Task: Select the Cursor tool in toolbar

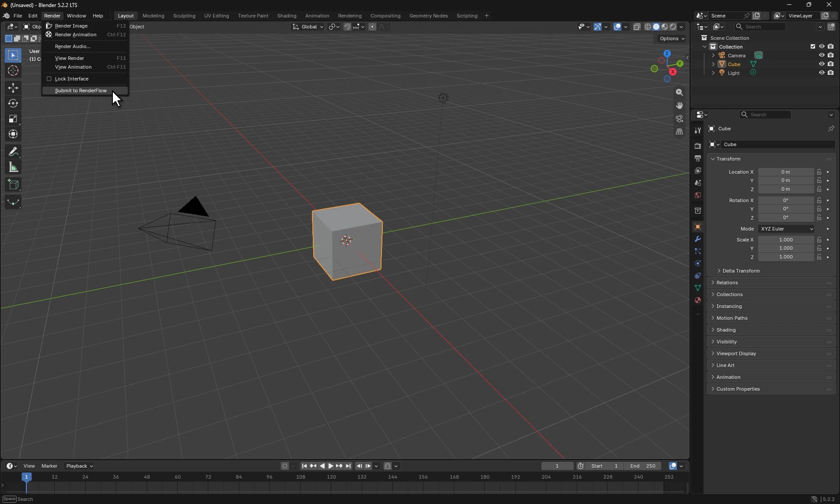Action: click(x=13, y=71)
